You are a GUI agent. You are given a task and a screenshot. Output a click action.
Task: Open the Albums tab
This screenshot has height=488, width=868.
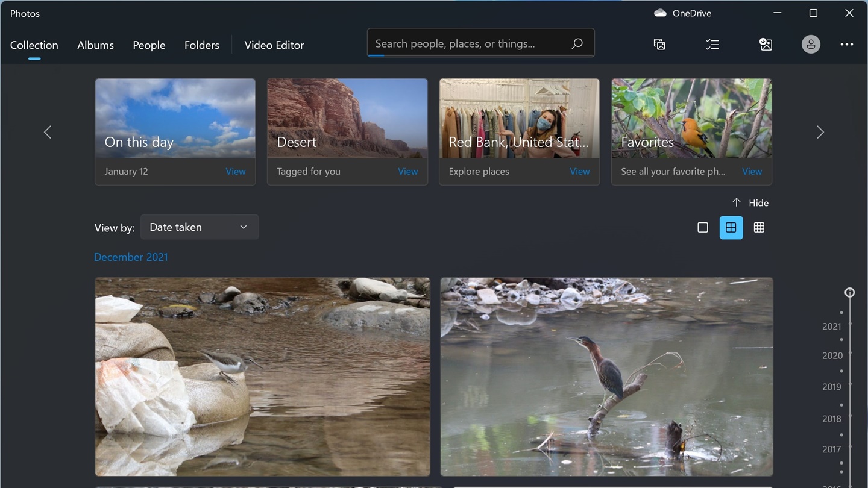(x=95, y=45)
